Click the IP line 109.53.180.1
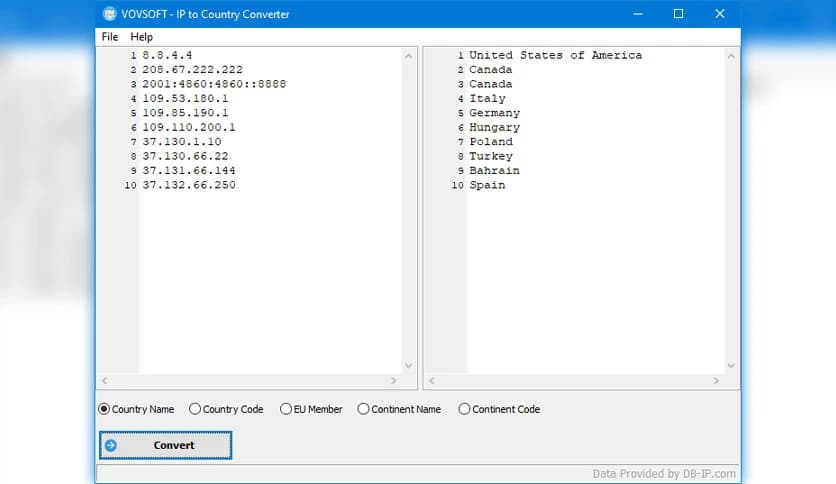836x484 pixels. pyautogui.click(x=186, y=99)
